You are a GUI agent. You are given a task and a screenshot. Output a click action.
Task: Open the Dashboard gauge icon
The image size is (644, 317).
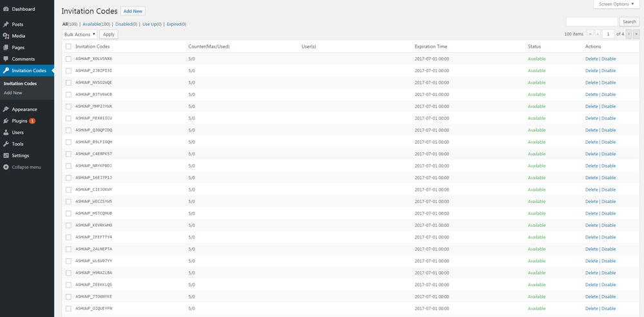coord(6,9)
